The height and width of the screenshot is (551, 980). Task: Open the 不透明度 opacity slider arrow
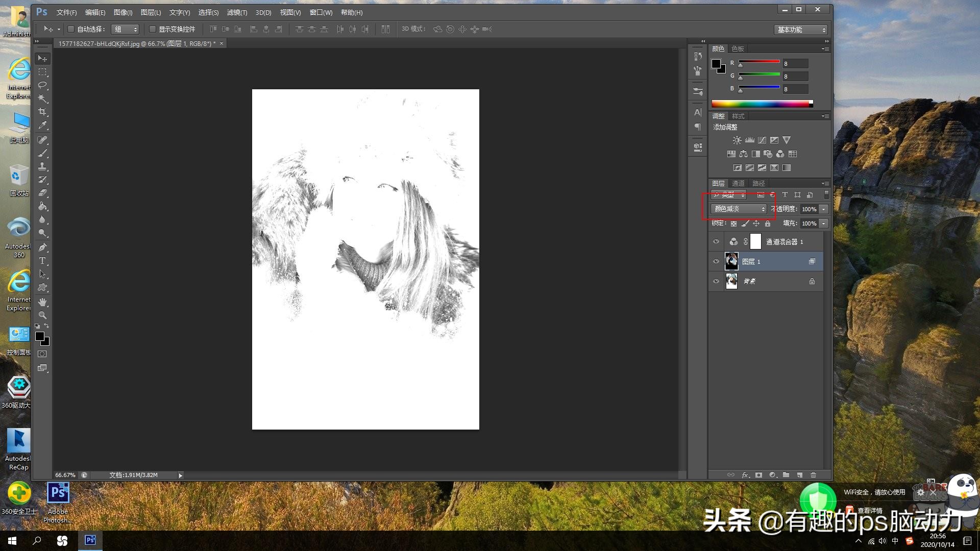click(x=823, y=209)
